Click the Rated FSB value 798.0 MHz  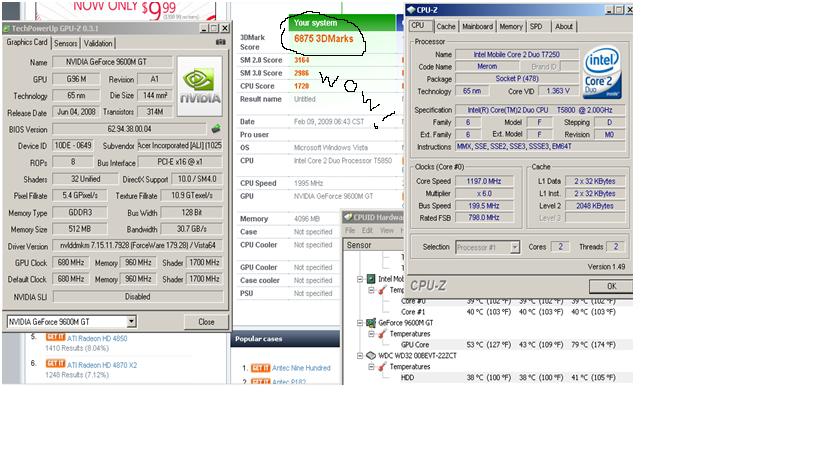tap(484, 218)
